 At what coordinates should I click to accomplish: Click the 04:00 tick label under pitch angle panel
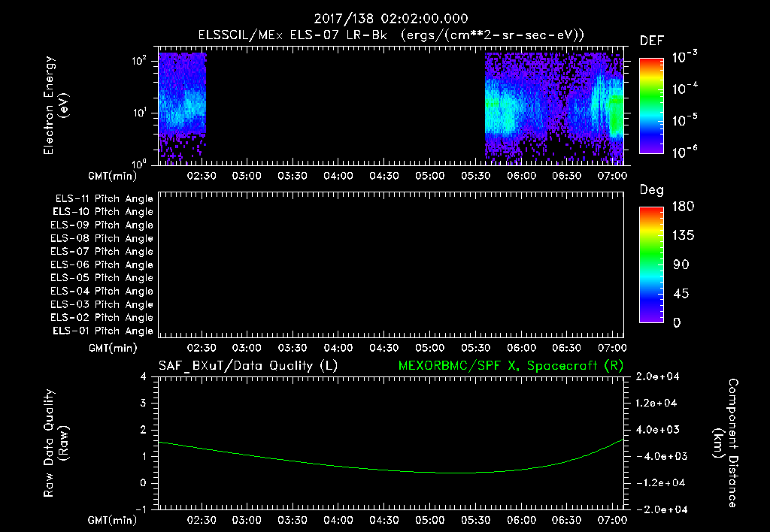coord(338,349)
